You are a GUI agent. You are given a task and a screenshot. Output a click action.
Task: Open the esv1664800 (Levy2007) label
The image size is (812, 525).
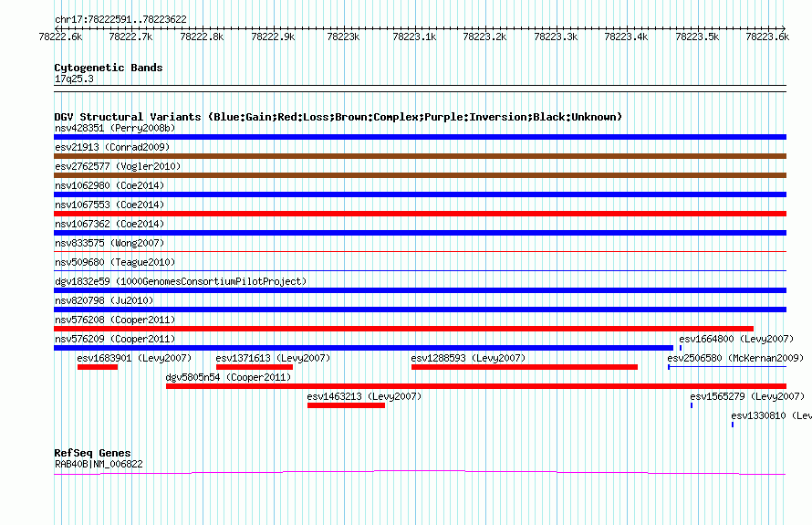pyautogui.click(x=736, y=339)
